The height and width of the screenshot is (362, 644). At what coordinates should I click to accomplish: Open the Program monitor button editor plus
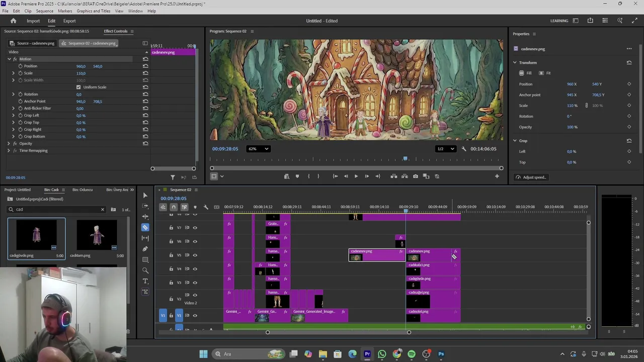click(497, 176)
